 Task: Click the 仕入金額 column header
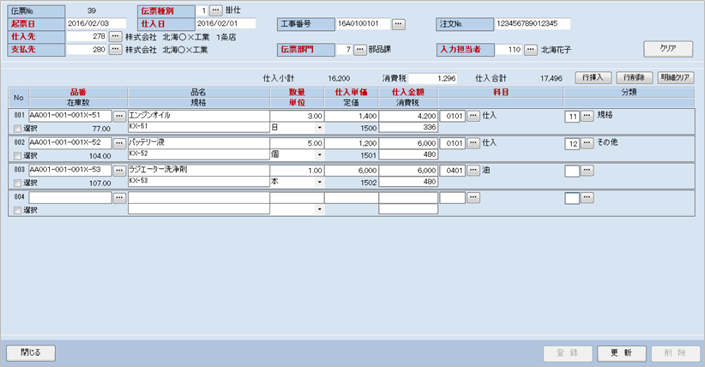coord(408,92)
